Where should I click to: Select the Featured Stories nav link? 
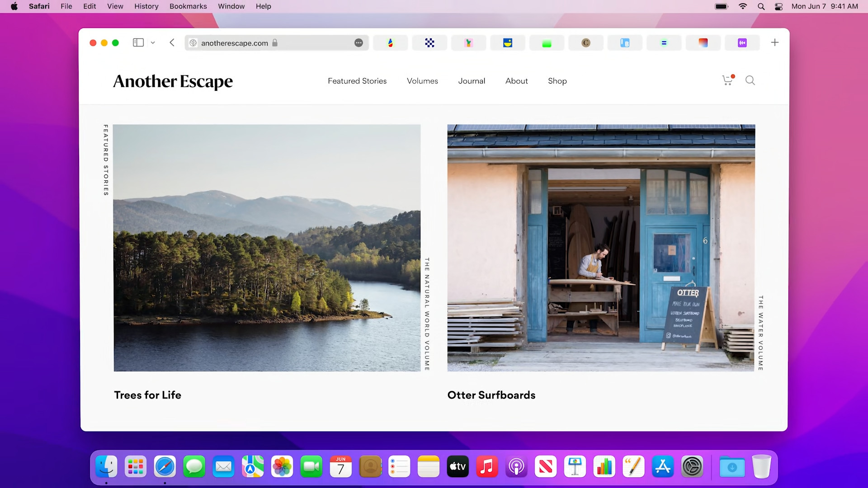[357, 81]
